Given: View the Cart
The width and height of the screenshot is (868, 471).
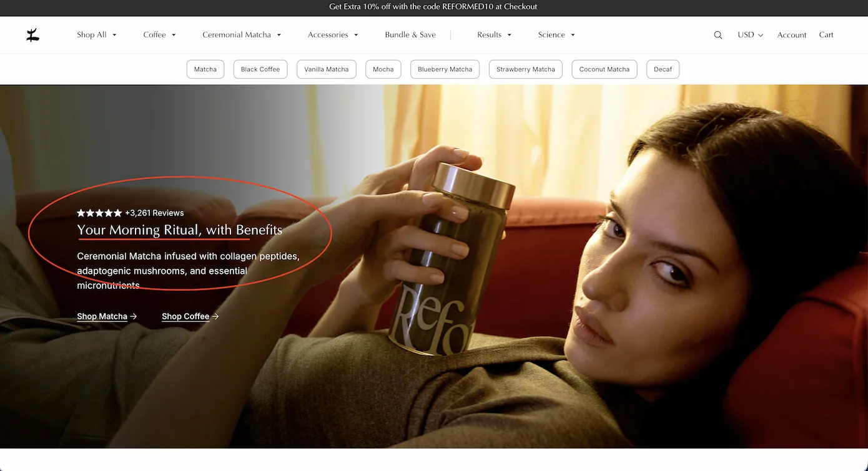Looking at the screenshot, I should click(x=826, y=35).
